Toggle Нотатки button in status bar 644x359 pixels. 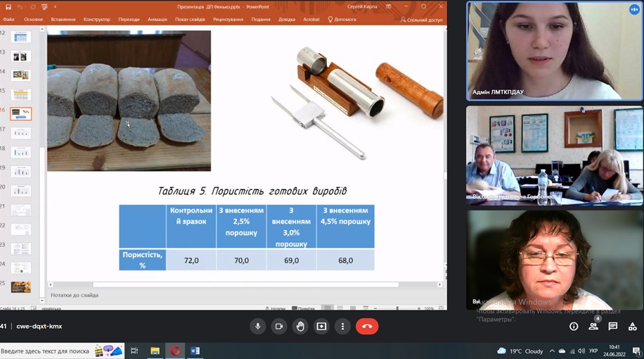(275, 308)
